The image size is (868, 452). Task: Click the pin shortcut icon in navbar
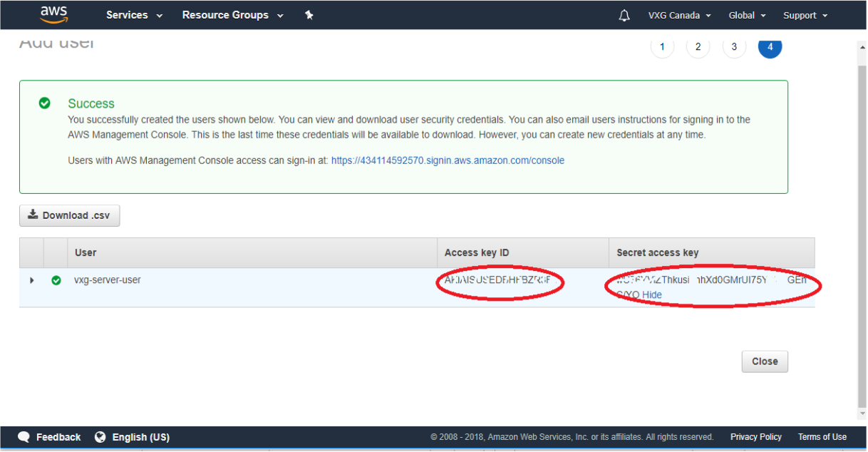coord(309,15)
